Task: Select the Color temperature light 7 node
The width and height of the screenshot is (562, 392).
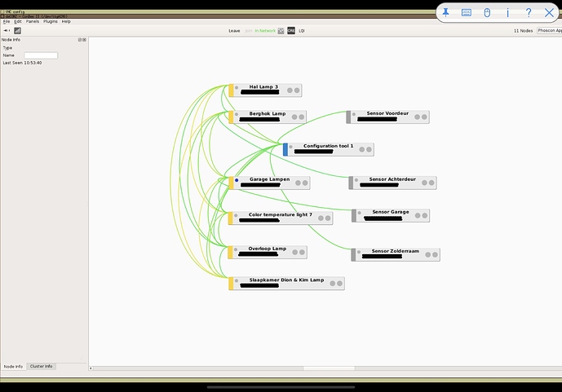Action: click(x=281, y=218)
